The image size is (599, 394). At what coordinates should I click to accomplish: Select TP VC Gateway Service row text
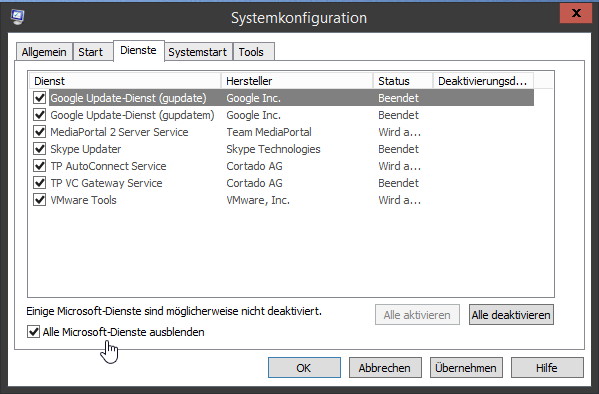(x=106, y=183)
